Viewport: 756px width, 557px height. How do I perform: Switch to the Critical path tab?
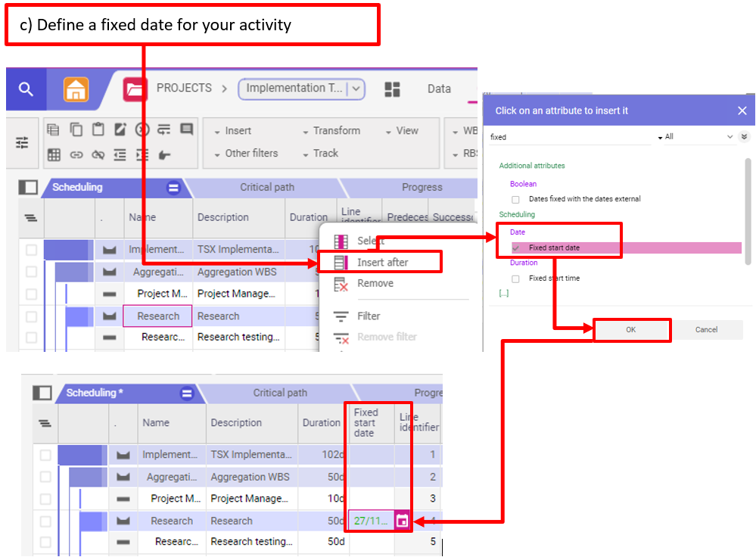266,187
